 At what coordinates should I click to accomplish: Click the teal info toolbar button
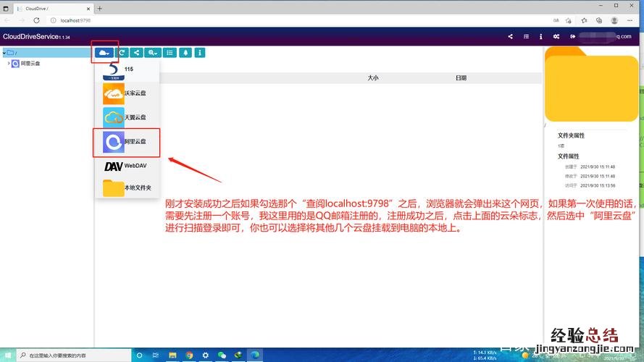tap(200, 53)
